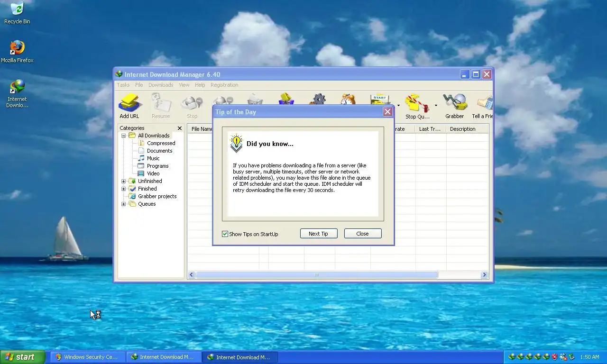Click the lightbulb icon in the tip dialog
Viewport: 607px width, 364px height.
click(x=236, y=143)
